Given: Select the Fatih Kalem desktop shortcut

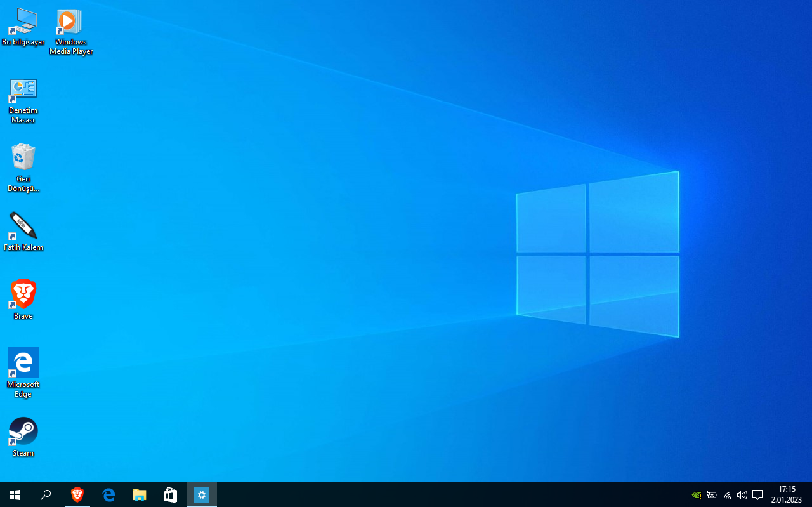Looking at the screenshot, I should point(23,232).
